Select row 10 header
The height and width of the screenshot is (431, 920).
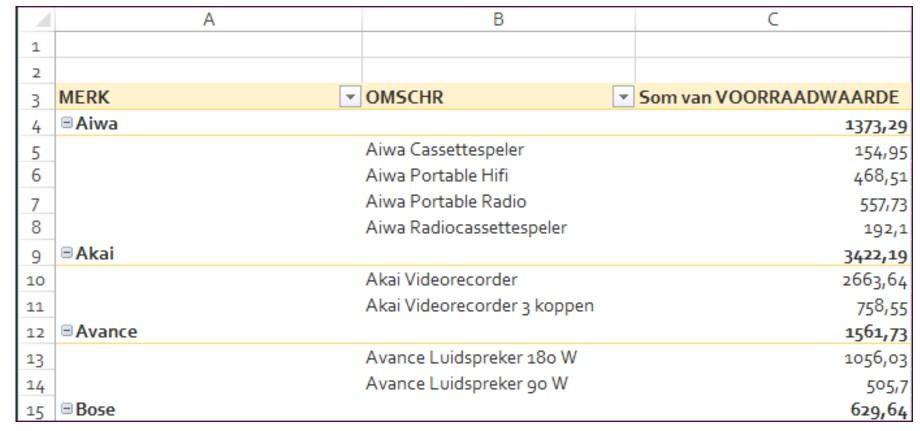(x=35, y=280)
